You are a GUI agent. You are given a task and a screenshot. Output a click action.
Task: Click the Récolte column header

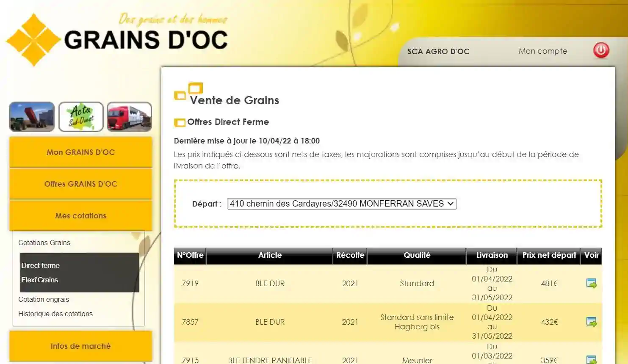[x=350, y=255]
